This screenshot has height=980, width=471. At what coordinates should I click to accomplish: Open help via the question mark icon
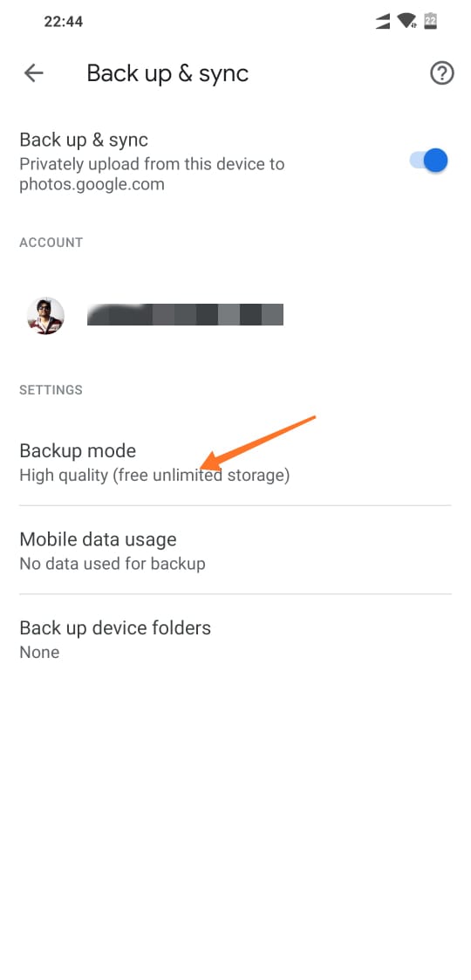(x=441, y=74)
